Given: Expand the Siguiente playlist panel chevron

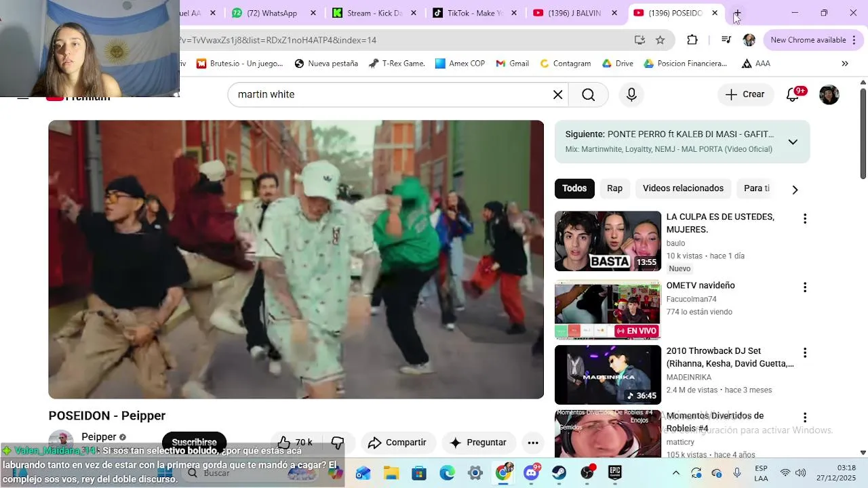Looking at the screenshot, I should 793,142.
